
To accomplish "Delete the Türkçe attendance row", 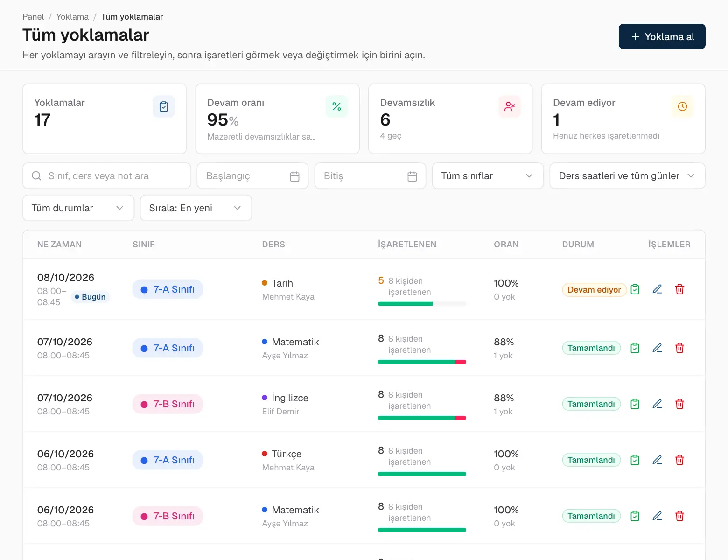I will [679, 460].
